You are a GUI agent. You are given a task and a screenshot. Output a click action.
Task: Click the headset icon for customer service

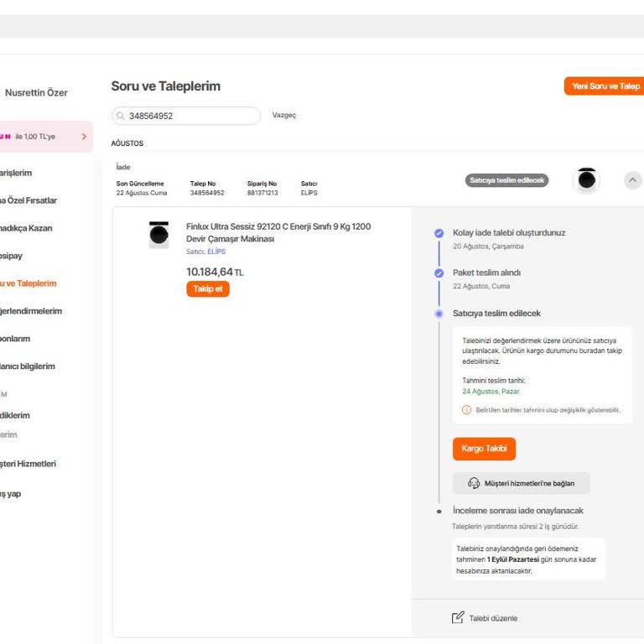474,483
